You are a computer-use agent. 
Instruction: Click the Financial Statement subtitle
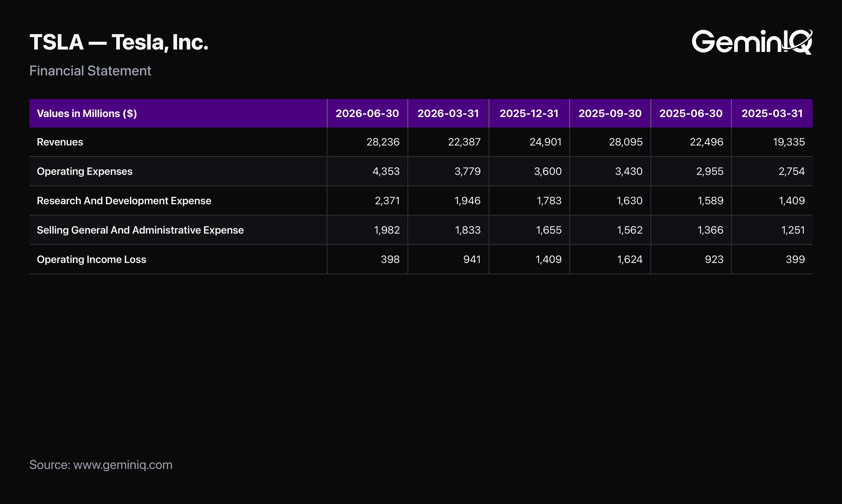[90, 71]
